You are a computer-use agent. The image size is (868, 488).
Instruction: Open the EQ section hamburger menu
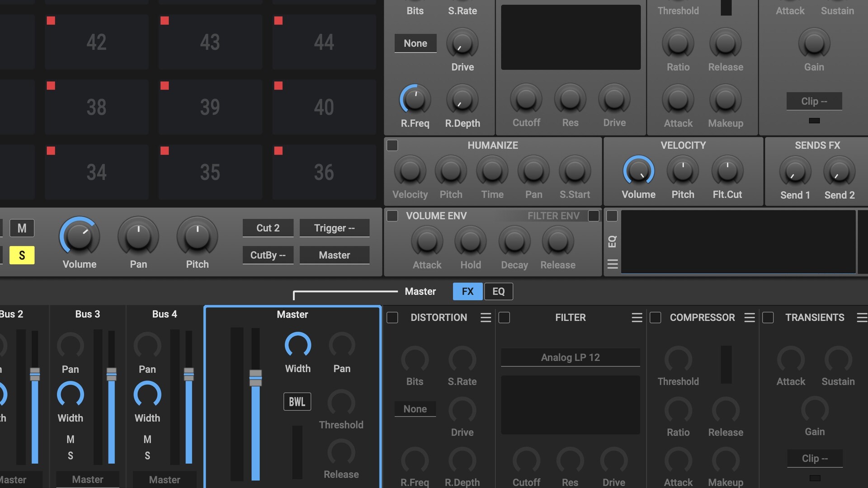(x=612, y=263)
